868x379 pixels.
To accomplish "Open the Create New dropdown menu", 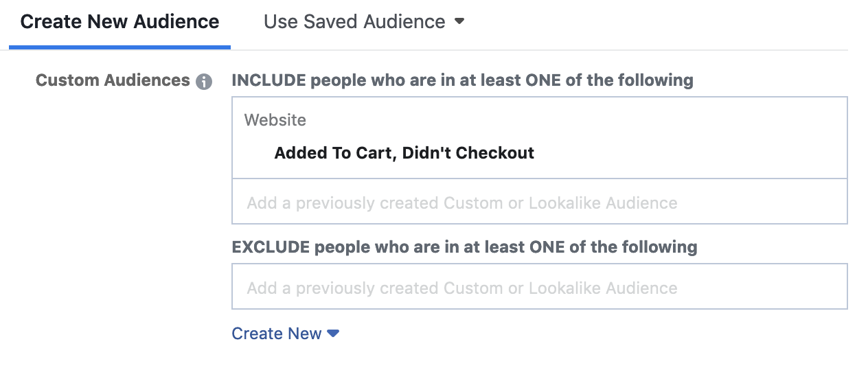I will click(286, 334).
